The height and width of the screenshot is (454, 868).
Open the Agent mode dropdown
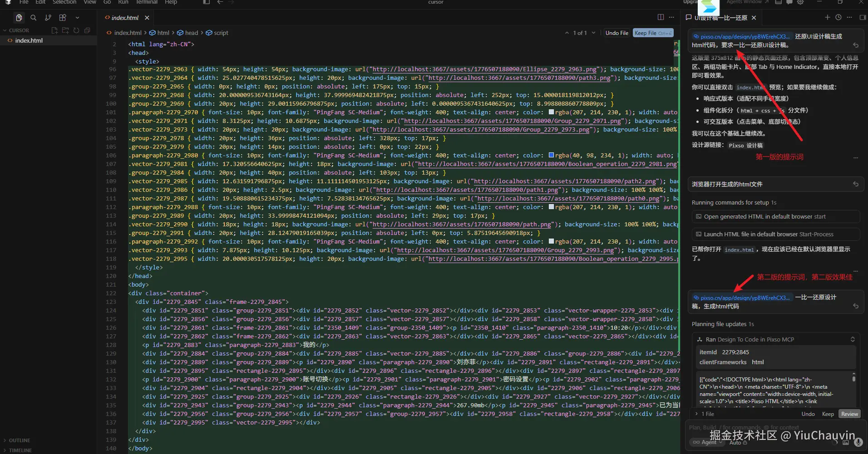click(706, 442)
